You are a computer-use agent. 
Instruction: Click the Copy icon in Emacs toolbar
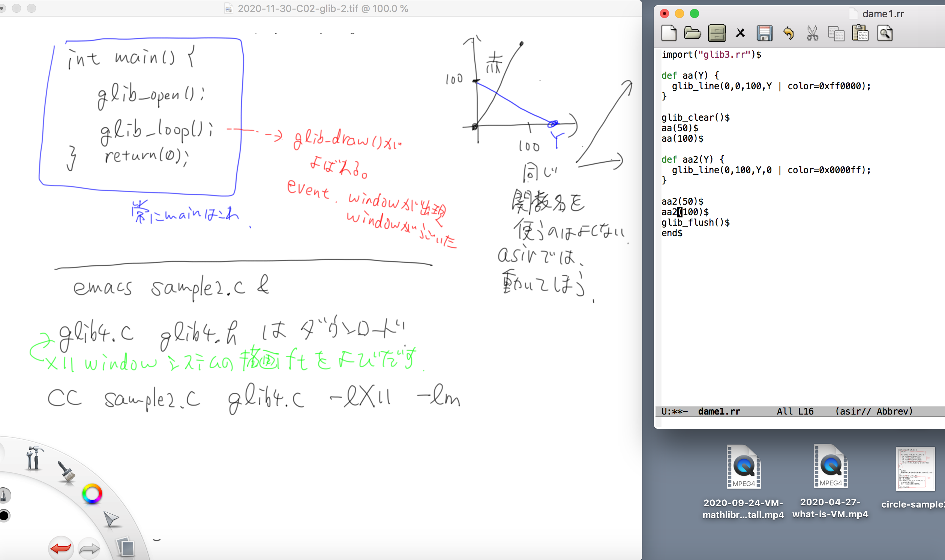coord(836,34)
